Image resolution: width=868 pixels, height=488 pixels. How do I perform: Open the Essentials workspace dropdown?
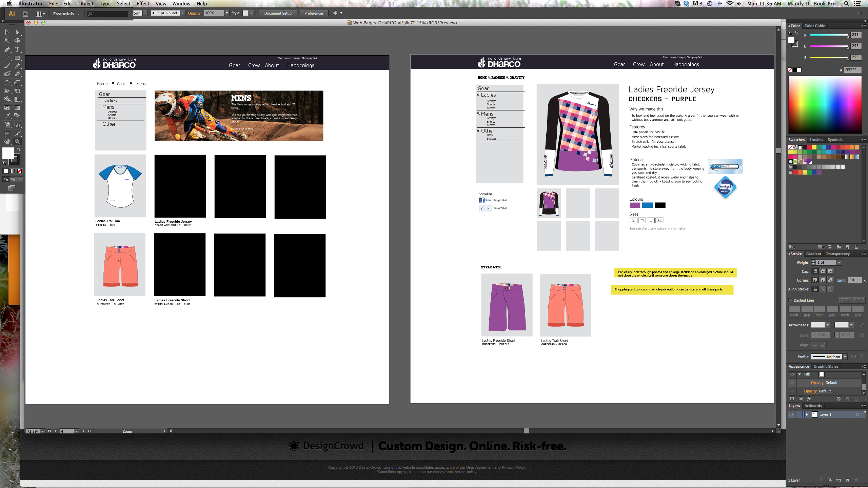(66, 14)
